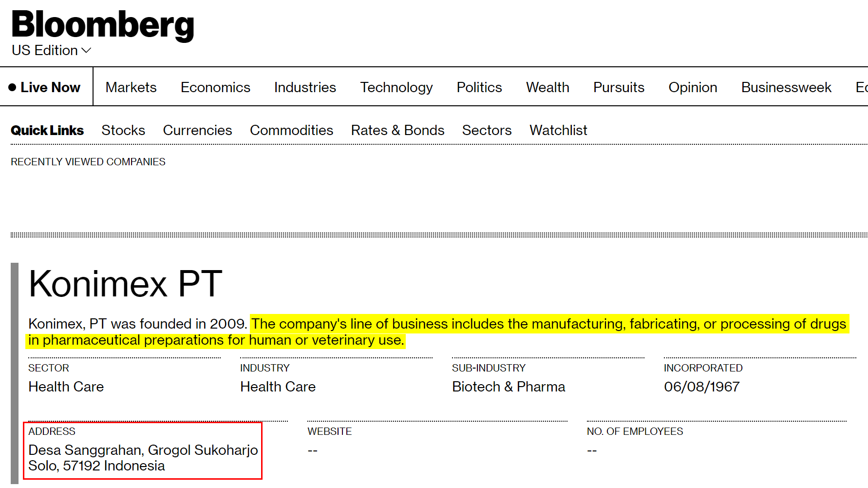Click Biotech & Pharma sub-industry value
This screenshot has width=868, height=488.
click(x=509, y=387)
